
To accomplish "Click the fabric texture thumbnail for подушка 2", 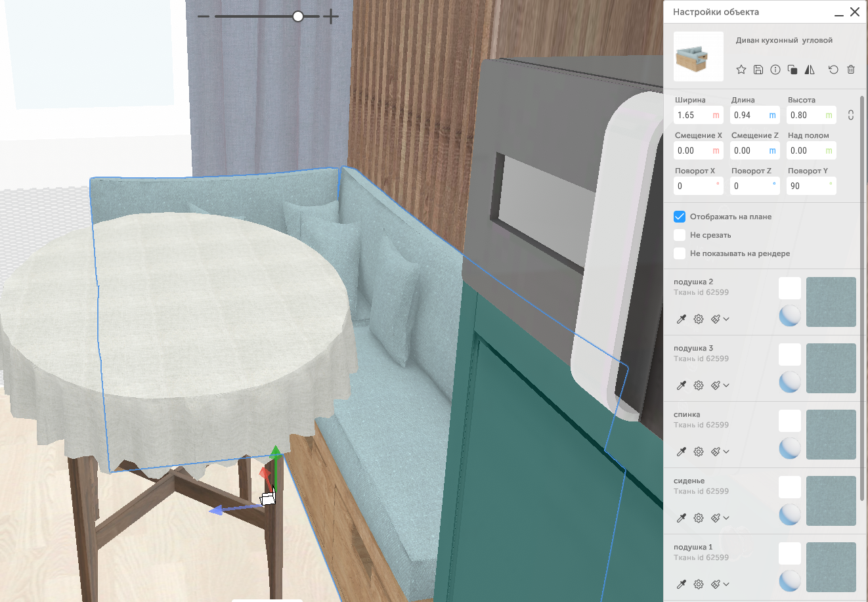I will coord(831,302).
